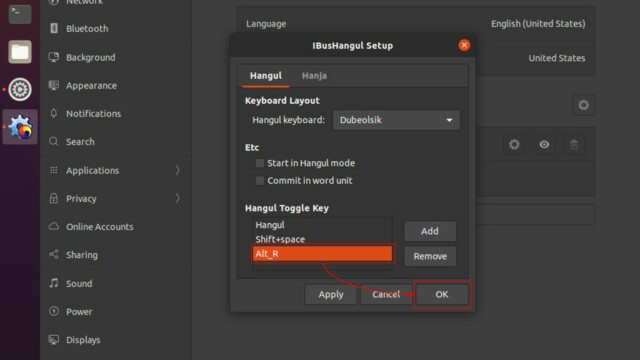
Task: Click the gear icon beside the input source
Action: click(x=514, y=144)
